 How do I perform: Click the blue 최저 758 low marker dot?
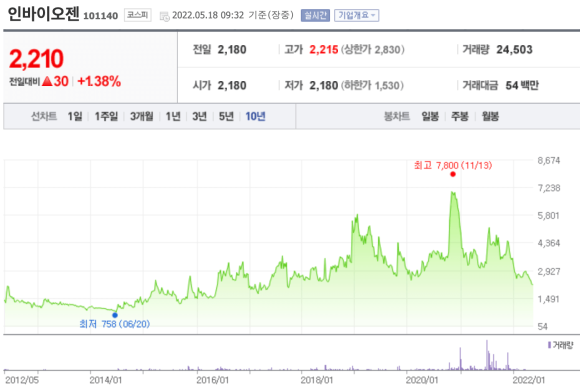pyautogui.click(x=115, y=315)
